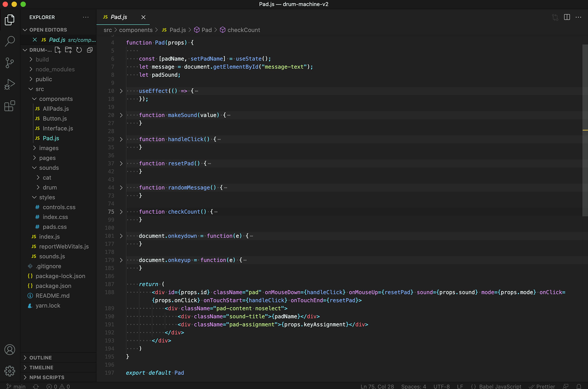The image size is (588, 389).
Task: Open the Source Control view
Action: [x=10, y=63]
